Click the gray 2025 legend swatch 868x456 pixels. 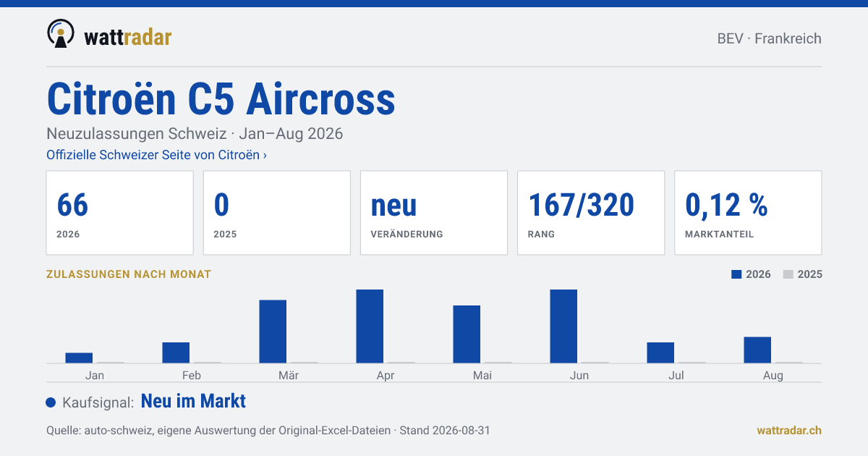788,274
